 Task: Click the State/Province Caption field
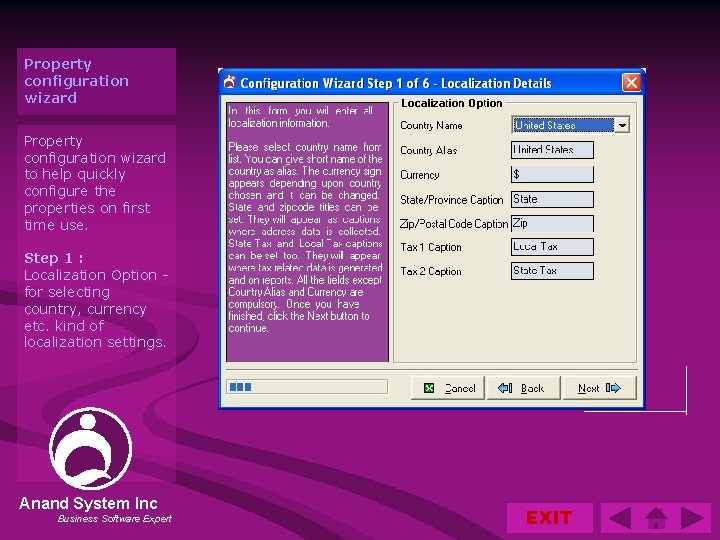click(552, 199)
